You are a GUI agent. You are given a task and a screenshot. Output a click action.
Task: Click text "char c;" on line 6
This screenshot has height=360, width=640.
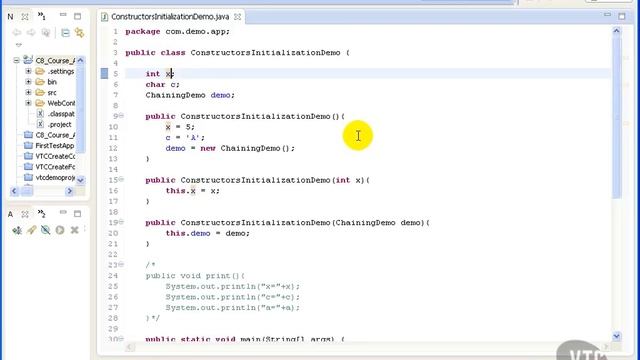(x=162, y=84)
